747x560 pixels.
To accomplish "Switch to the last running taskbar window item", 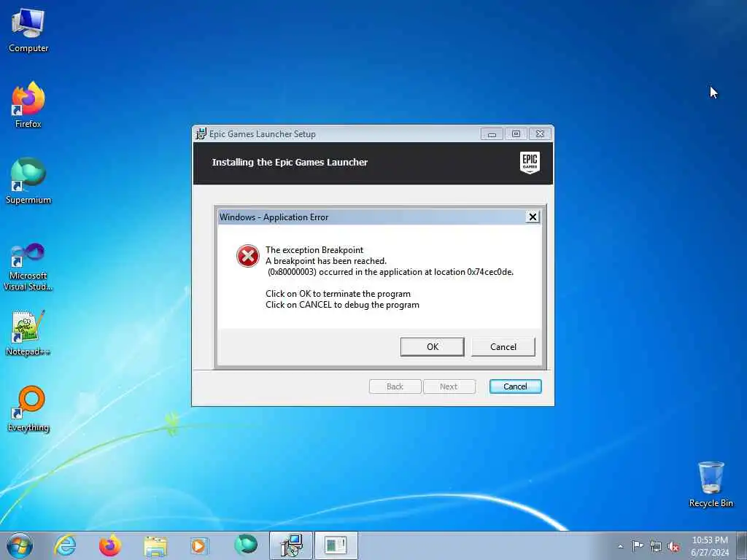I will [x=336, y=545].
